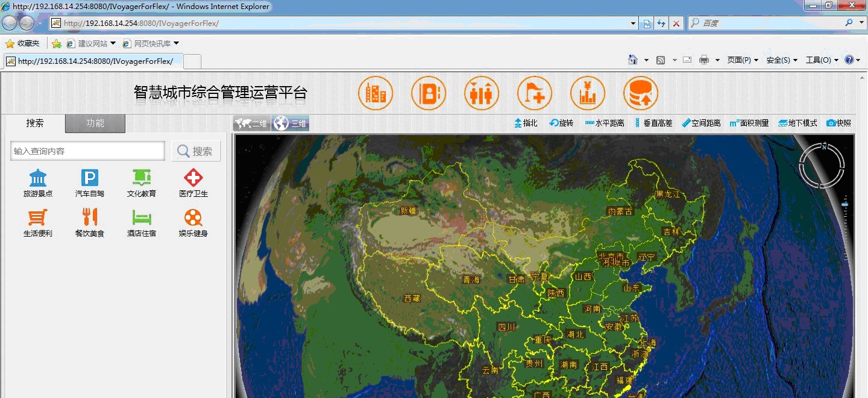Select the 汽车自驾 parking icon
868x398 pixels.
point(90,178)
